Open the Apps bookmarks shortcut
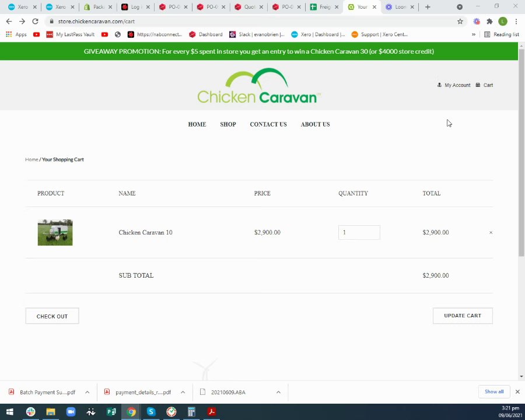This screenshot has width=525, height=420. tap(16, 34)
